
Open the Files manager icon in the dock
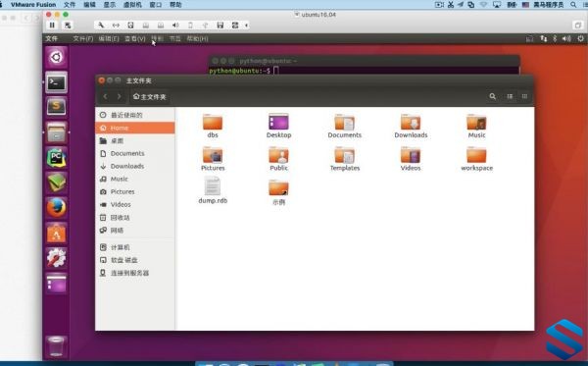point(56,132)
